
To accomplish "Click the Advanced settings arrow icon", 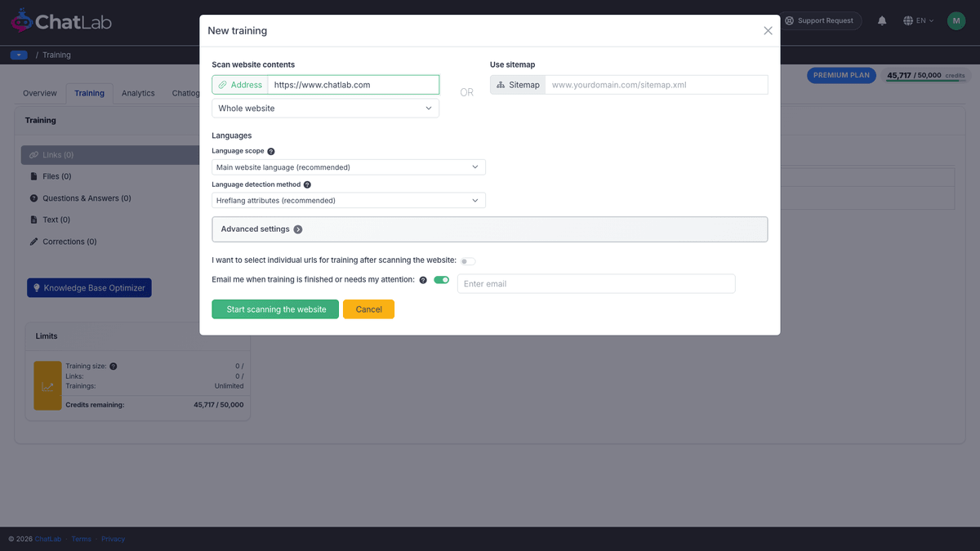I will click(298, 229).
